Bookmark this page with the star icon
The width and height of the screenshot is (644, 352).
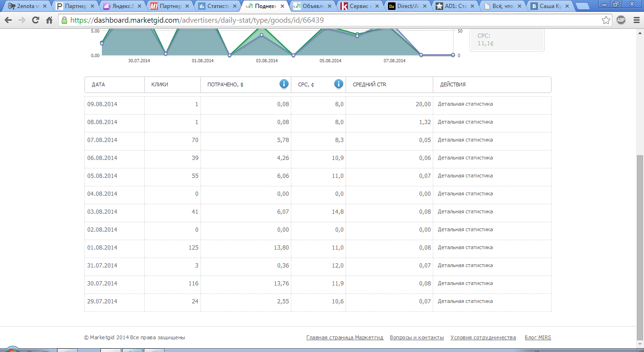coord(606,20)
